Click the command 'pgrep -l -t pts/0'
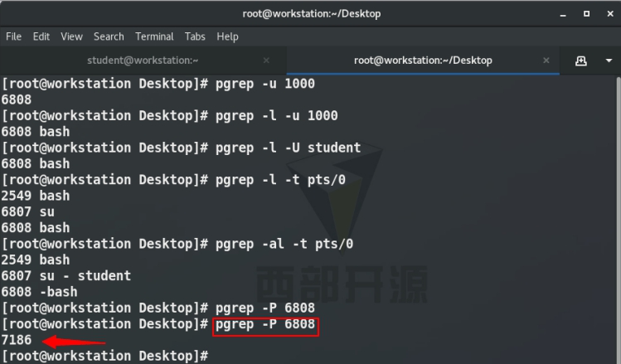621x364 pixels. (x=280, y=180)
